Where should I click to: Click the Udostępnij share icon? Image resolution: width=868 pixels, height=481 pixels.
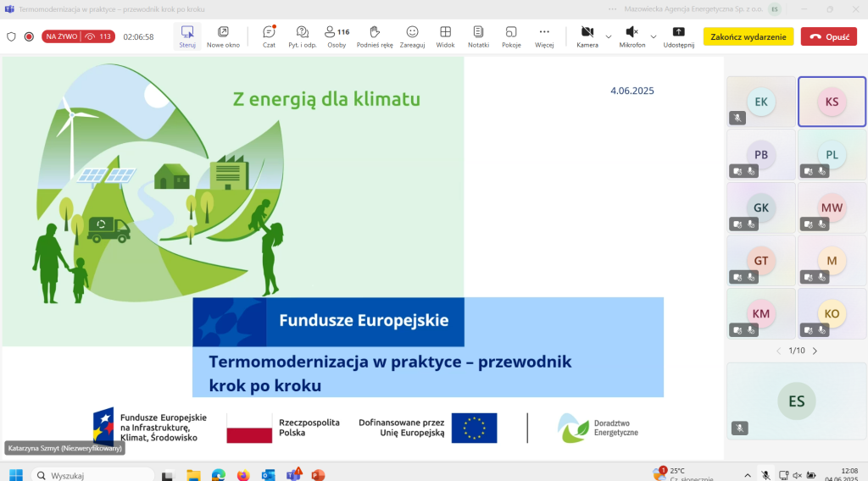point(678,32)
